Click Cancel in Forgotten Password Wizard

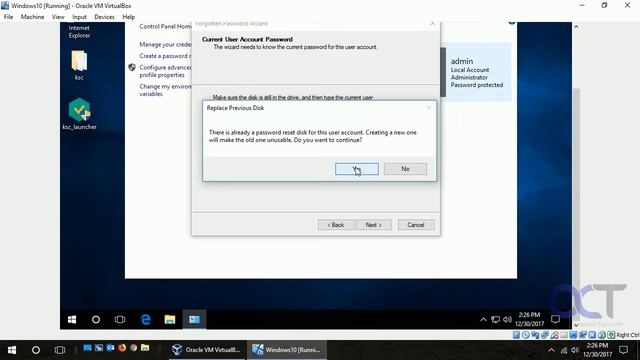(416, 225)
